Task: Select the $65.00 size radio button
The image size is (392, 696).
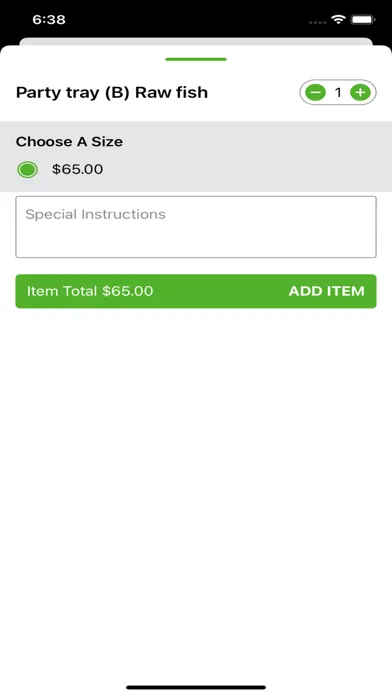Action: coord(28,169)
